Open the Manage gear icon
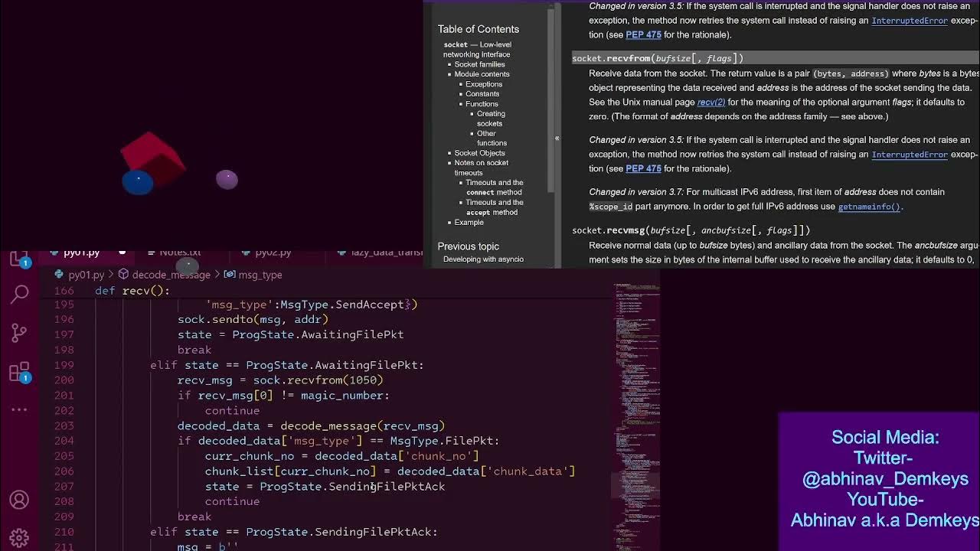 (19, 537)
